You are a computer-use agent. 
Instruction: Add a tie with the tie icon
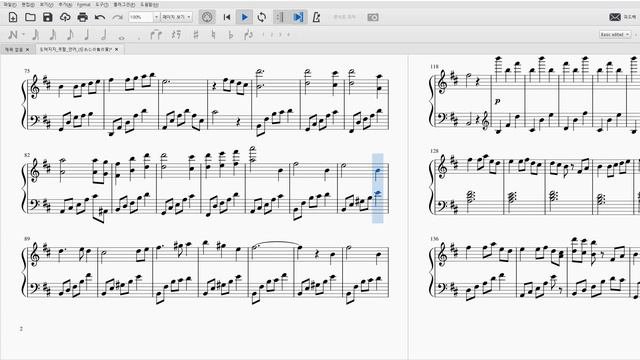pos(156,35)
